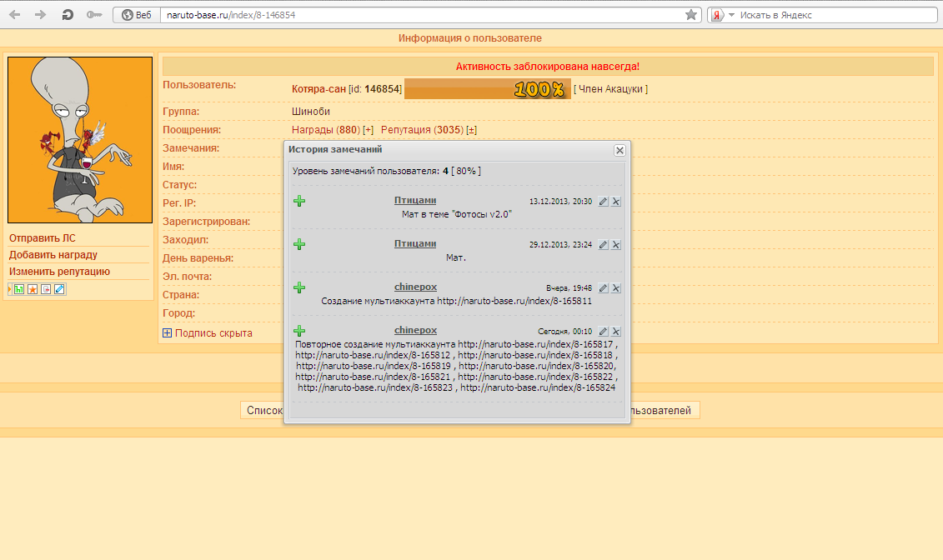Open Птицами profile in 13.12.2013 entry
Image resolution: width=943 pixels, height=560 pixels.
coord(415,200)
